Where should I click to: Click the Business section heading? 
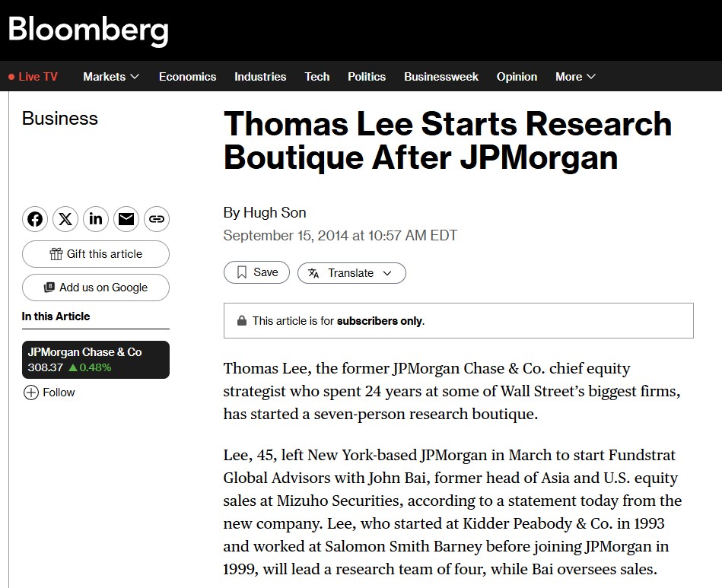[60, 119]
